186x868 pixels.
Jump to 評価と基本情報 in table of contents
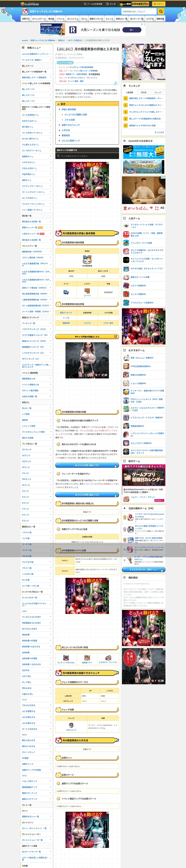(69, 110)
